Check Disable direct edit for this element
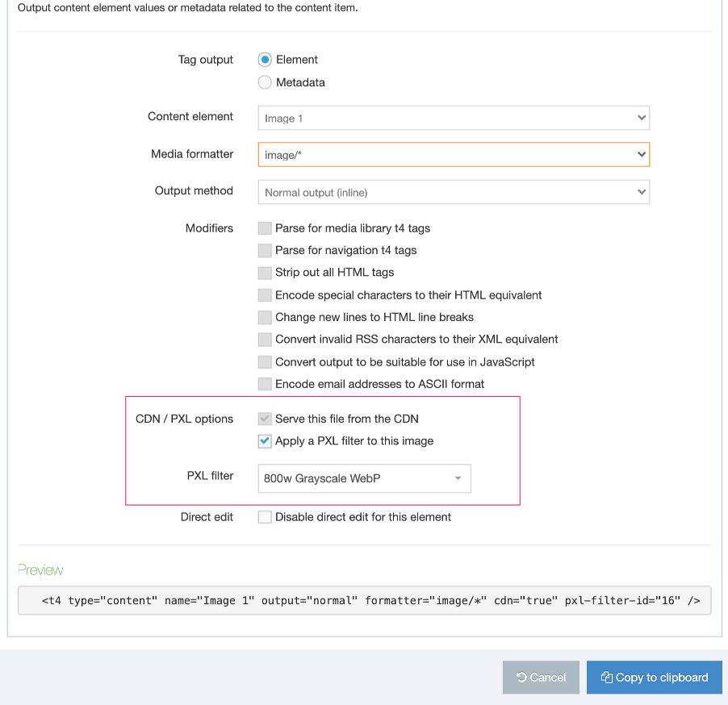728x705 pixels. click(x=265, y=517)
